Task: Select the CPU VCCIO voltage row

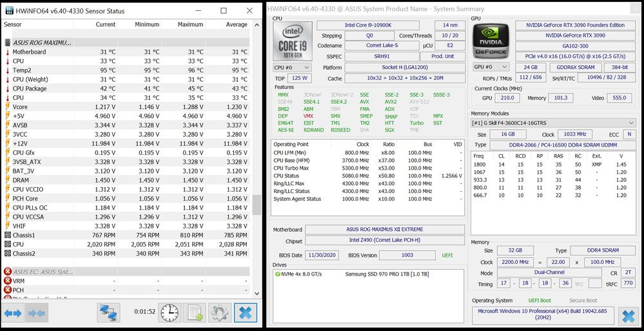Action: (x=126, y=189)
